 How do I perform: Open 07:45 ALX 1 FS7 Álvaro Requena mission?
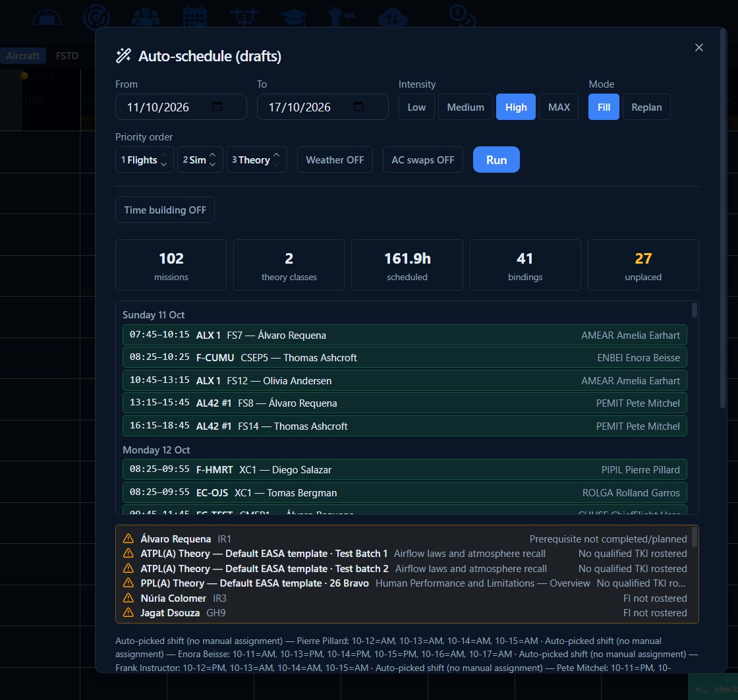pos(405,335)
